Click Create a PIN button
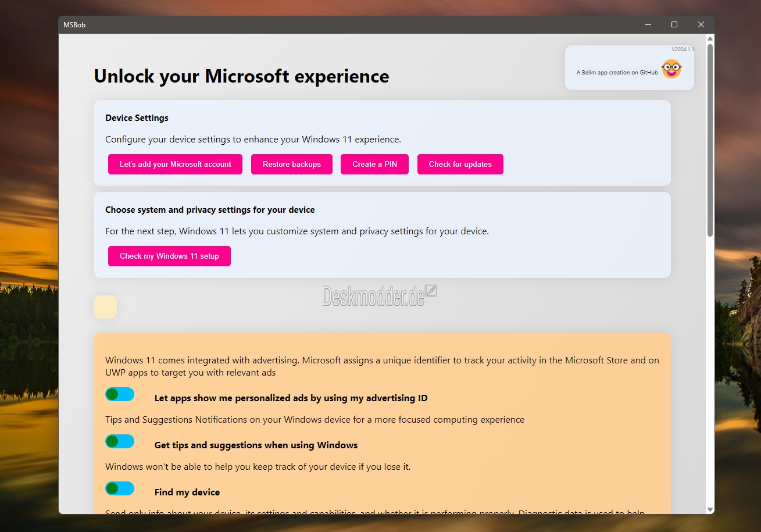 (x=375, y=164)
